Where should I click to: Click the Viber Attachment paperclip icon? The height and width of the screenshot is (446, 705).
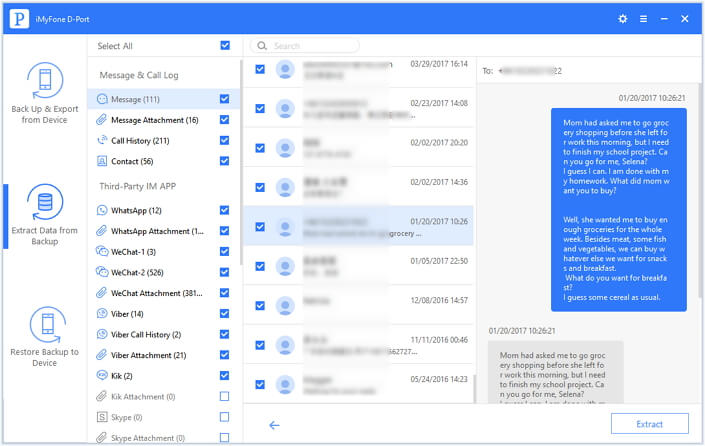[x=102, y=355]
